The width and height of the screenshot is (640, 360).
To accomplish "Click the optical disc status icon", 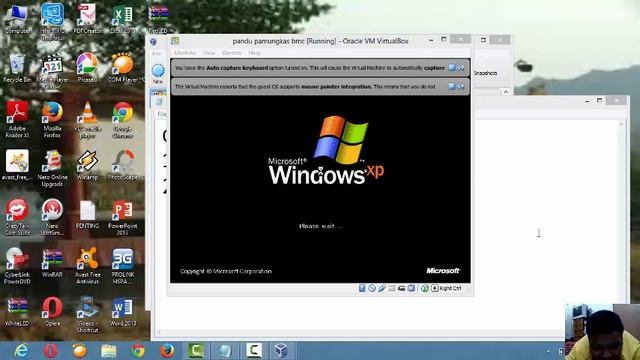I will 372,288.
